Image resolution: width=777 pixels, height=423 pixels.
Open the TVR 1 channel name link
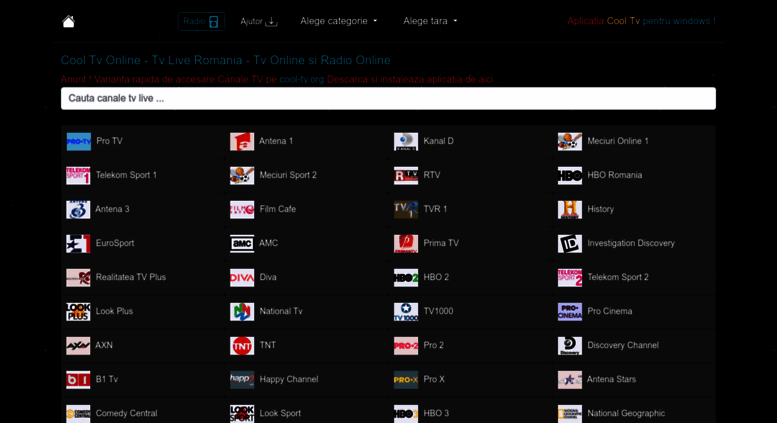point(435,210)
